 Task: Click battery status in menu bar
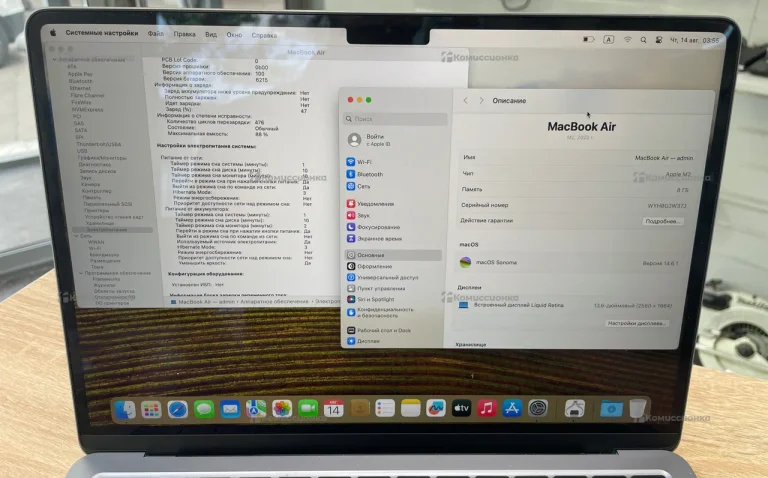[x=588, y=39]
